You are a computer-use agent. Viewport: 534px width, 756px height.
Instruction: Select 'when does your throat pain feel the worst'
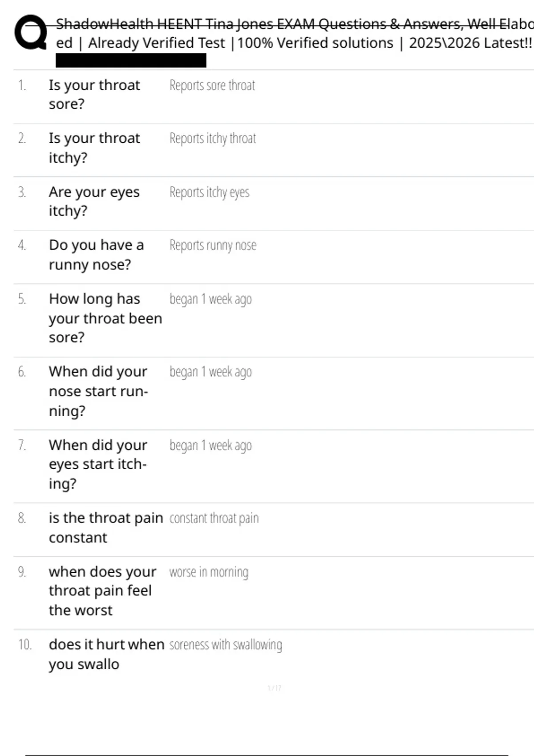(102, 591)
